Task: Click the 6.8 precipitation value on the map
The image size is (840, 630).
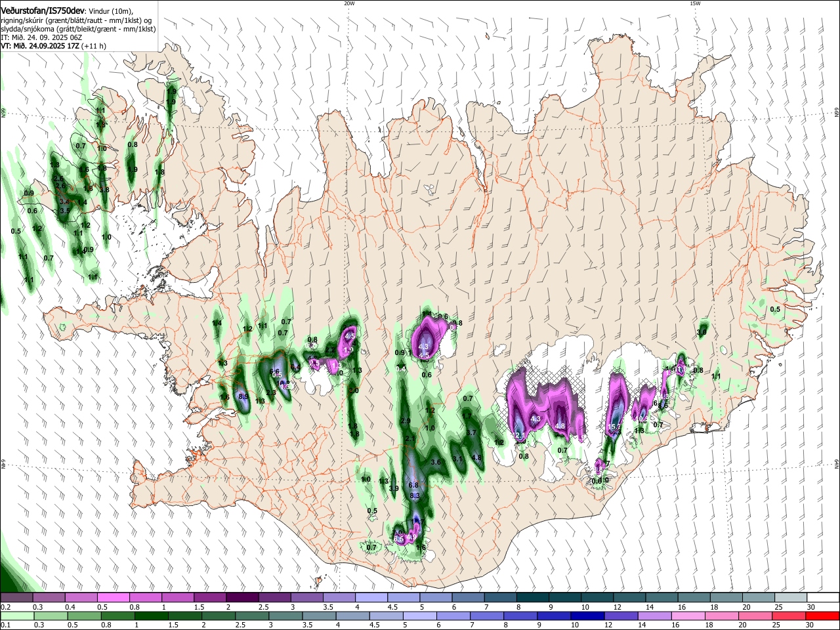Action: [x=413, y=485]
